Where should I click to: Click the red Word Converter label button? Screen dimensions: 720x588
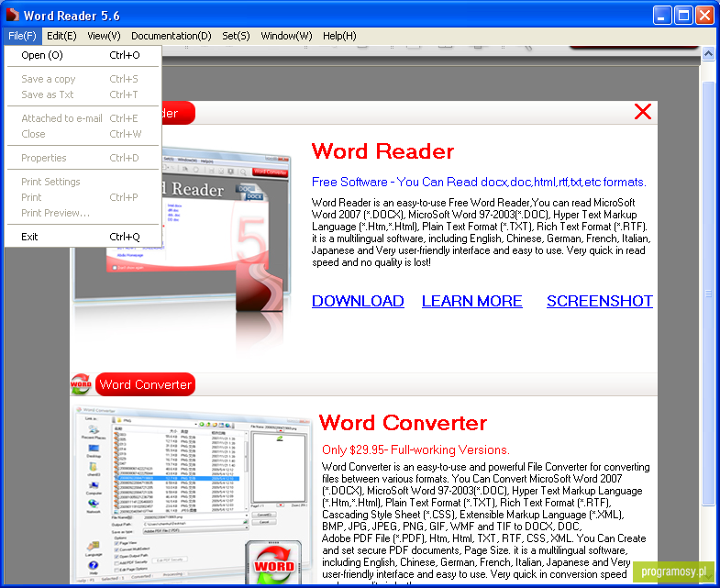145,384
